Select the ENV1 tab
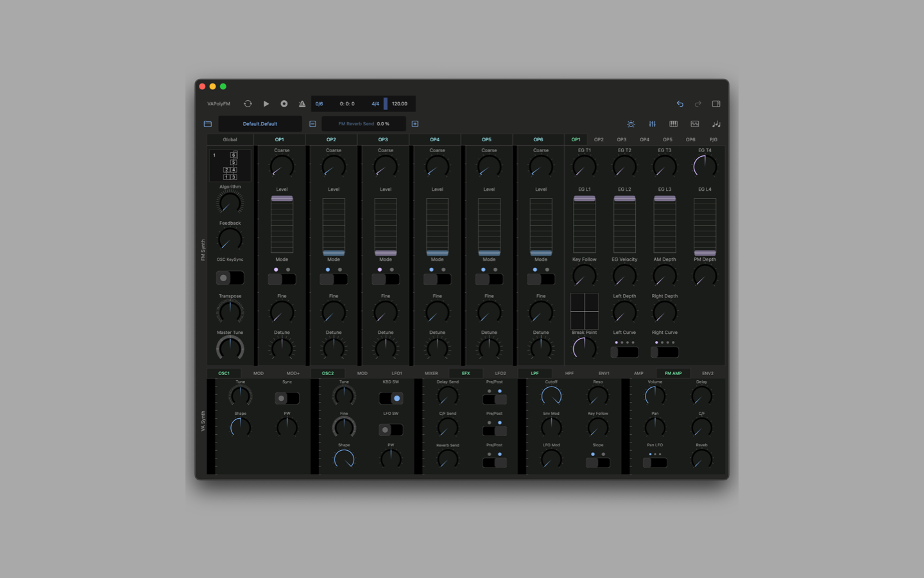The height and width of the screenshot is (578, 924). [604, 373]
